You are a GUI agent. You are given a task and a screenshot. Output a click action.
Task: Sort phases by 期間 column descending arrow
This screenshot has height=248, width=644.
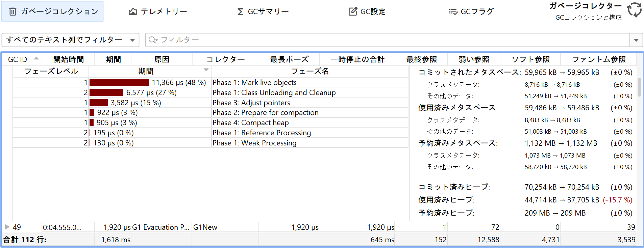[206, 70]
